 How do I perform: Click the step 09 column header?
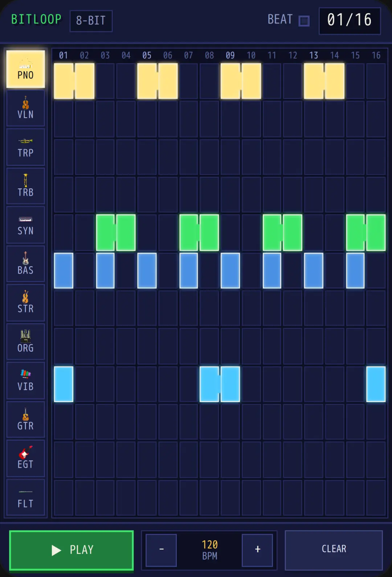click(x=230, y=55)
